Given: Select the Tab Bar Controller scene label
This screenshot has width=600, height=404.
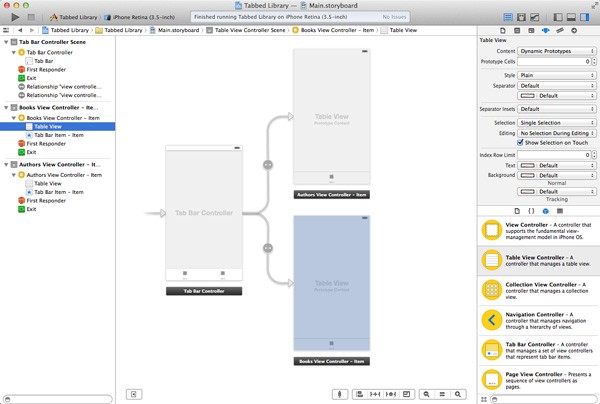Looking at the screenshot, I should pyautogui.click(x=204, y=291).
